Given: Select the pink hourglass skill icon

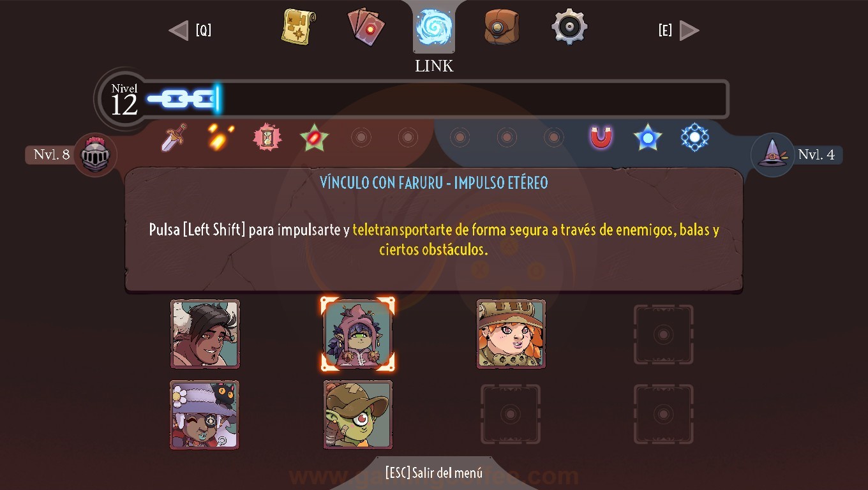Looking at the screenshot, I should [267, 137].
